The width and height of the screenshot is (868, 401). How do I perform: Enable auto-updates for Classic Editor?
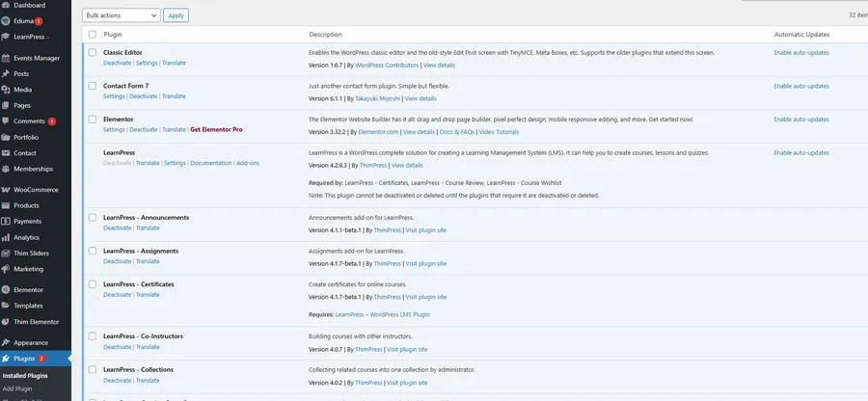coord(801,52)
